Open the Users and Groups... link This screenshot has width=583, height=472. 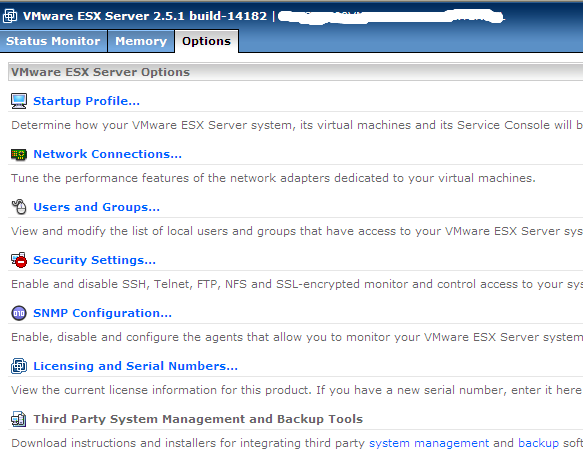coord(96,207)
